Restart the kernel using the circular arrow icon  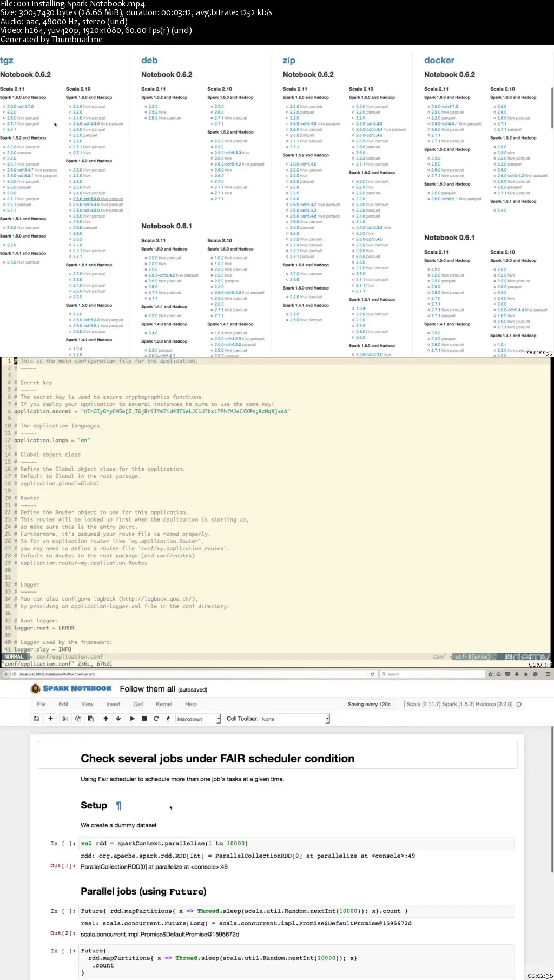[156, 719]
